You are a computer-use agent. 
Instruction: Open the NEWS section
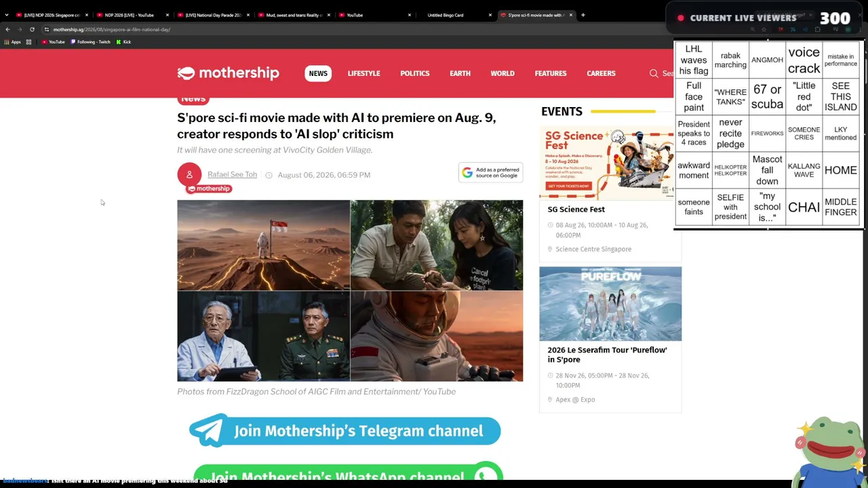point(318,73)
